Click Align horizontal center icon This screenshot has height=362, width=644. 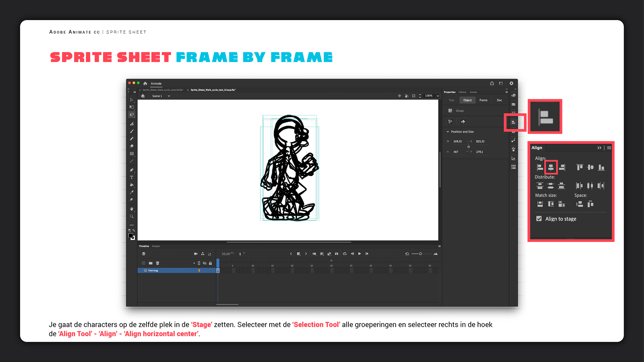[551, 167]
